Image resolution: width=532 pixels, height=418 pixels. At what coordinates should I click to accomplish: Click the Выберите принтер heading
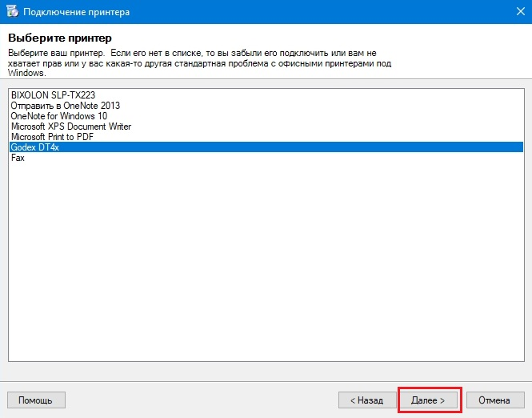pos(60,38)
